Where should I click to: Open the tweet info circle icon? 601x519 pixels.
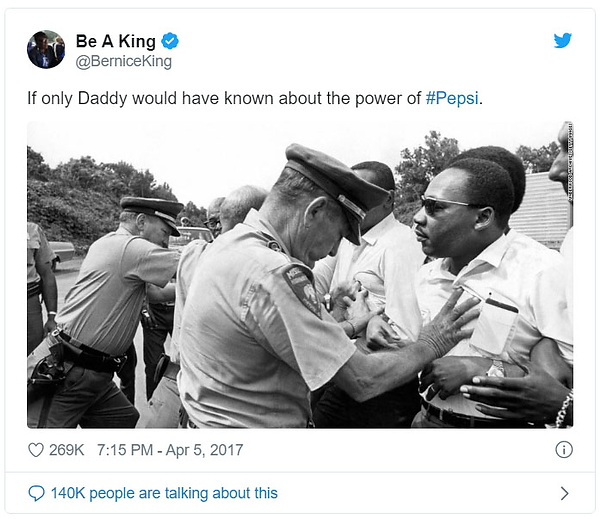[563, 450]
